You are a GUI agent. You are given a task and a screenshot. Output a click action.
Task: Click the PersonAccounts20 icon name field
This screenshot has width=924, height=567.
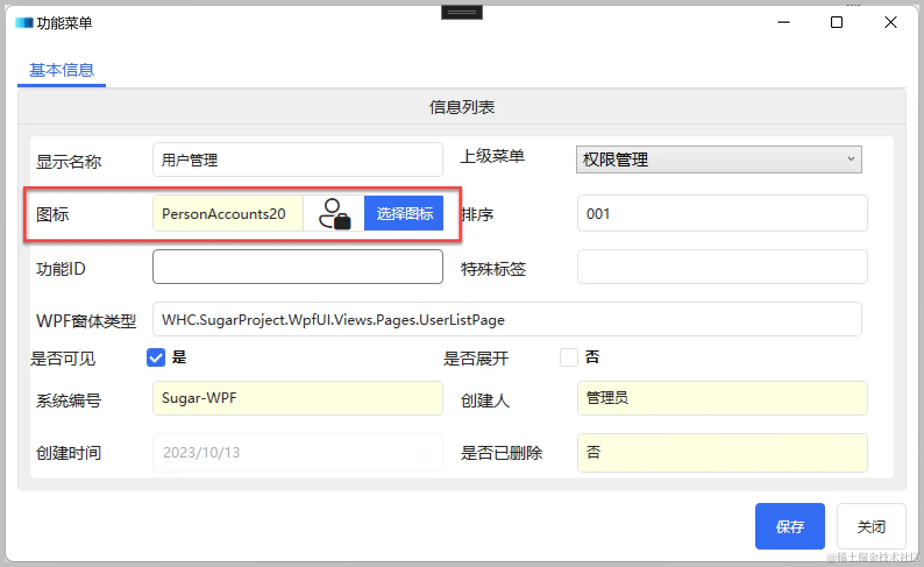tap(228, 214)
